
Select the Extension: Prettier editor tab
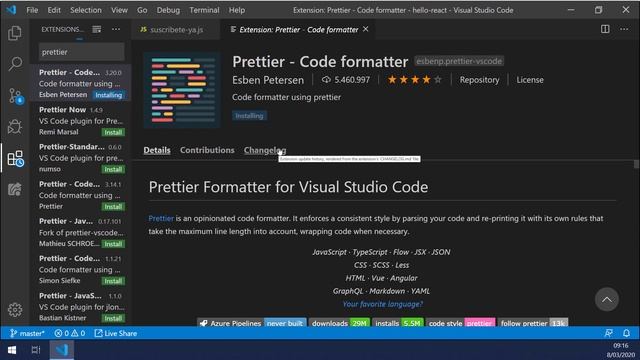[x=298, y=29]
